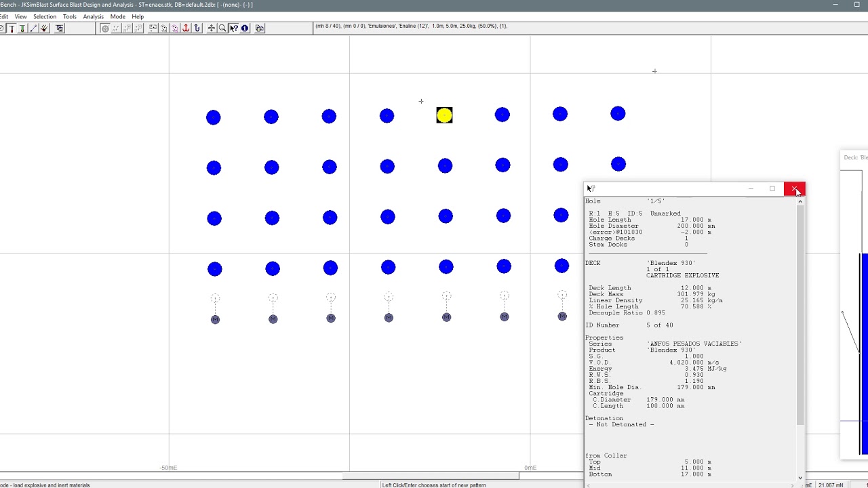Activate the four-arrow pan tool
868x488 pixels.
[212, 28]
